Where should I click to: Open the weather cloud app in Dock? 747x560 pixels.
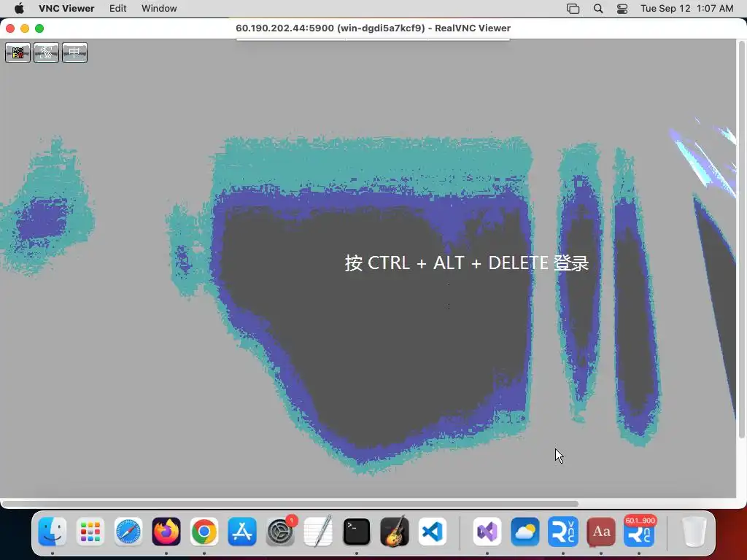pos(525,532)
